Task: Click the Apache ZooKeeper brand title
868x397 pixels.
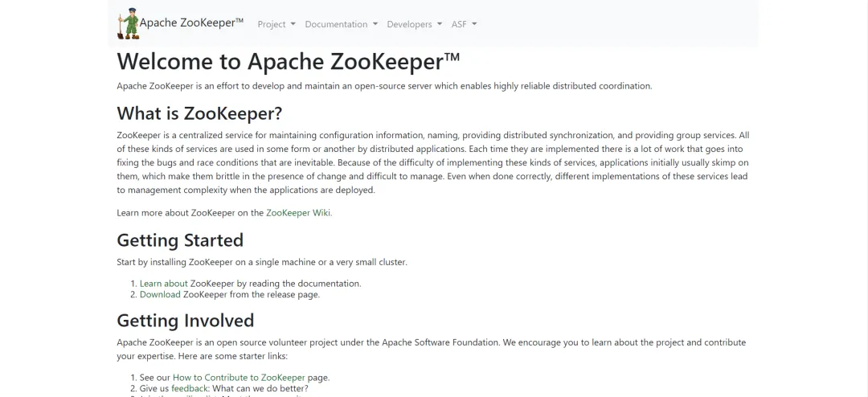Action: [191, 23]
